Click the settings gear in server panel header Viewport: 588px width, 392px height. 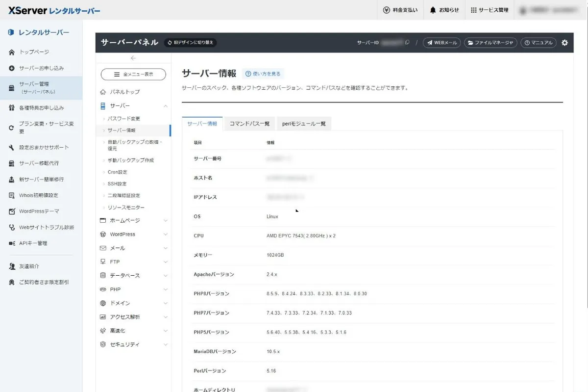(564, 43)
